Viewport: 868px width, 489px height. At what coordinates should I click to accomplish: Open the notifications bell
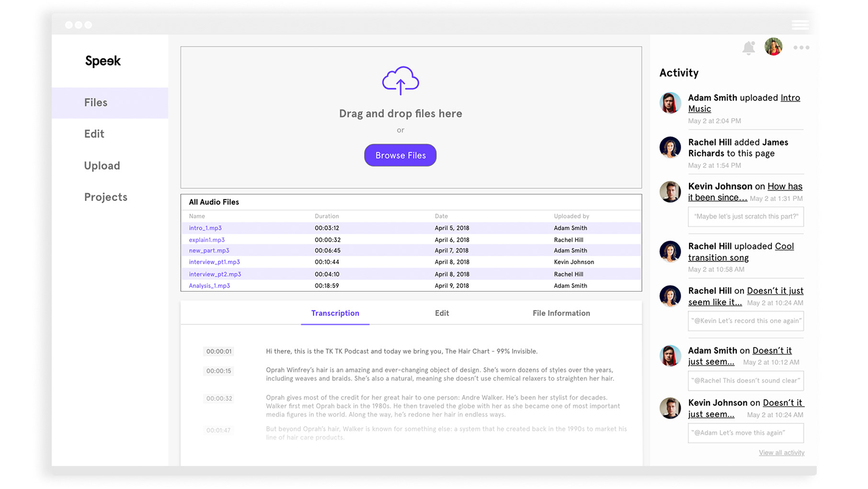click(748, 47)
